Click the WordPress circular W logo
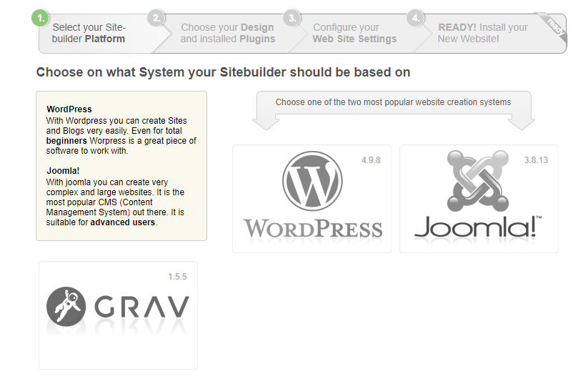Screen dimensions: 588x389 [x=312, y=182]
